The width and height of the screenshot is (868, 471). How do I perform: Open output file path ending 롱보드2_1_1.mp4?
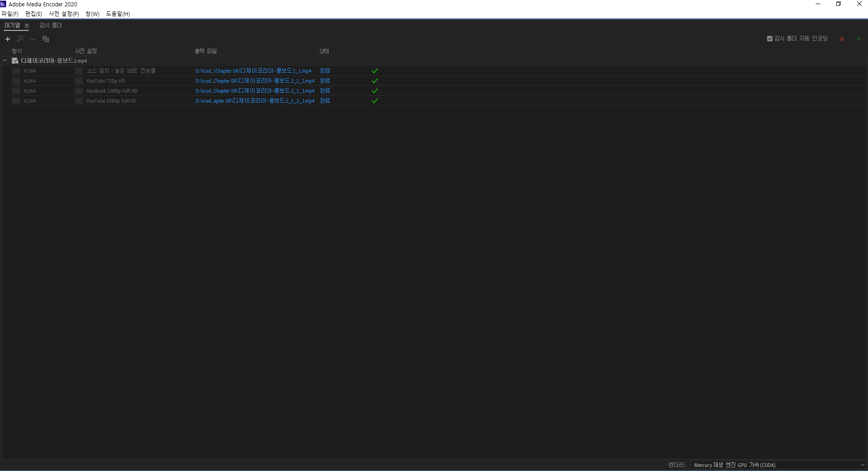[x=255, y=81]
